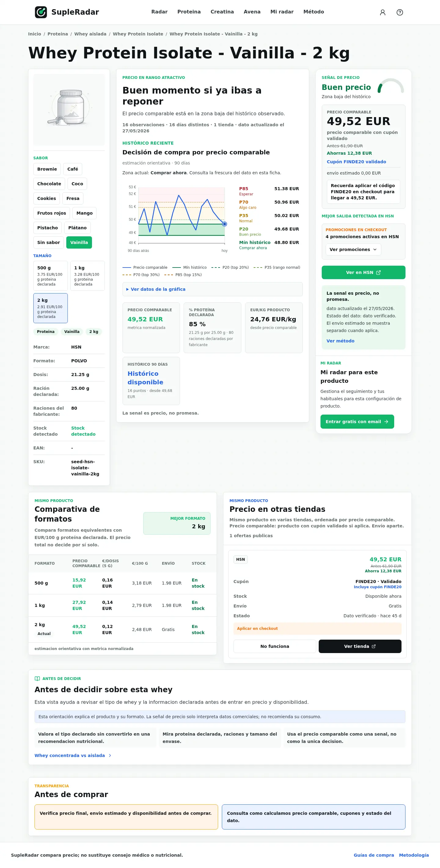The width and height of the screenshot is (440, 868).
Task: Click chevron after Whey concentrada vs aislada
Action: tap(110, 755)
